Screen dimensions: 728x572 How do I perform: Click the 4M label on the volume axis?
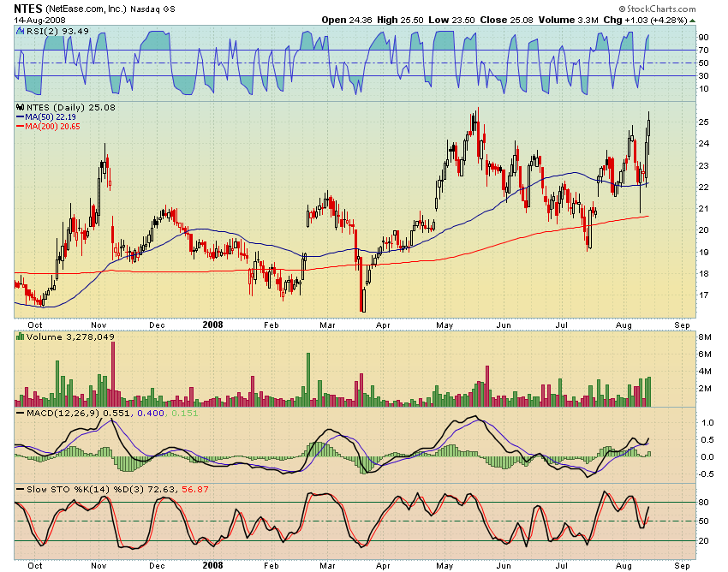click(x=705, y=372)
